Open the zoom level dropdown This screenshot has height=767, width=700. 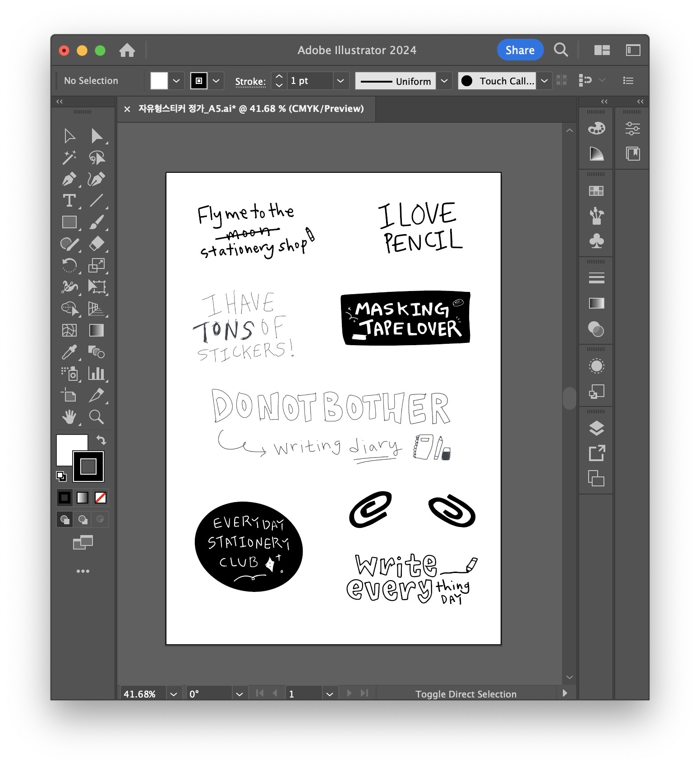point(174,694)
